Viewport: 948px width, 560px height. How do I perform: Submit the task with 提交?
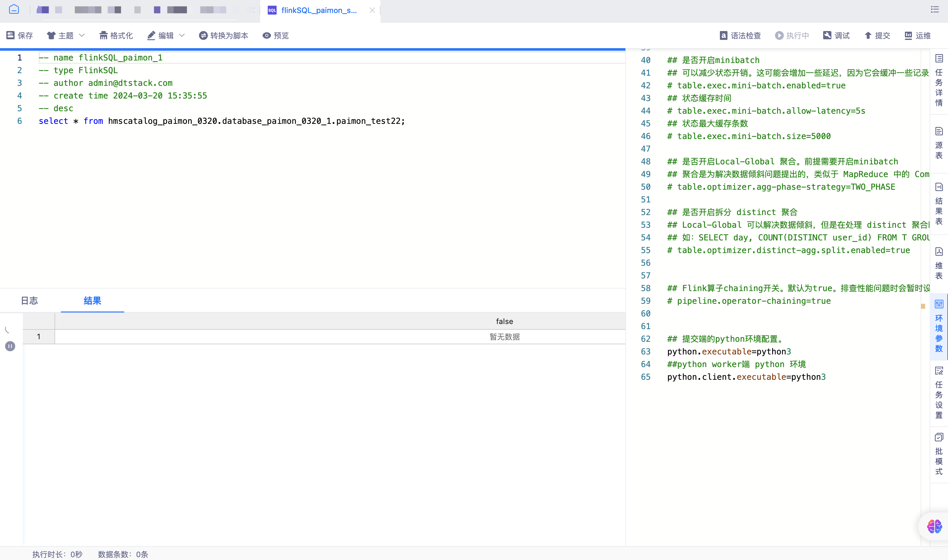[x=877, y=35]
